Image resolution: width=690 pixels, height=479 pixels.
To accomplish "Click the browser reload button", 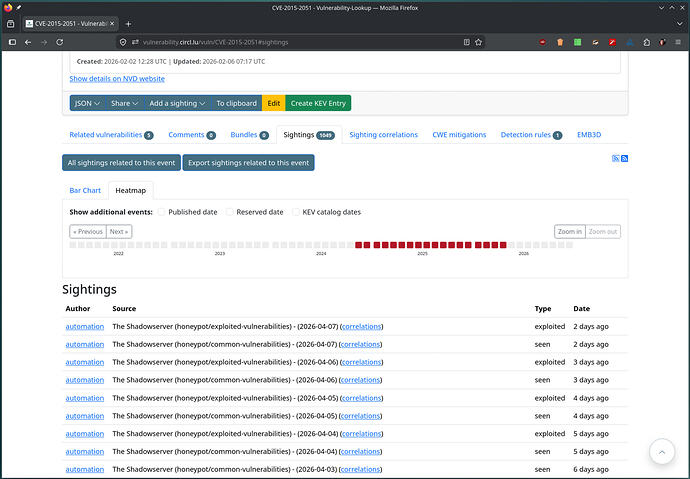I will pos(60,41).
